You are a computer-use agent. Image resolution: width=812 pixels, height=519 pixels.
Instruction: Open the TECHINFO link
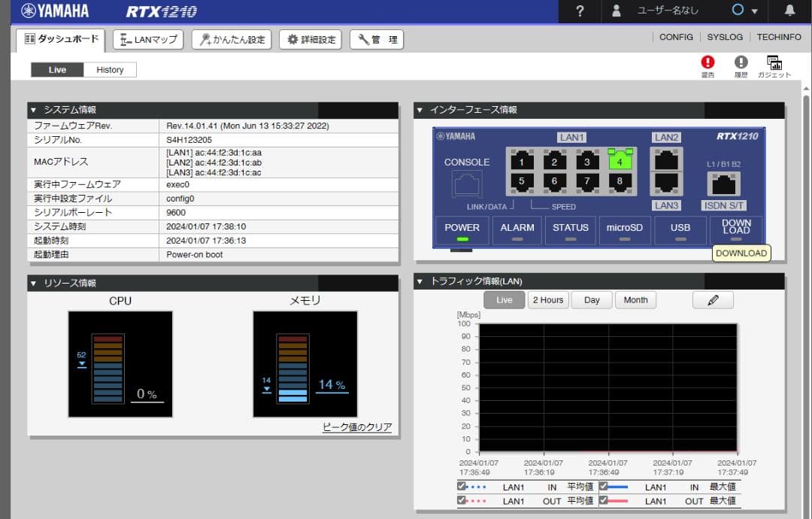pyautogui.click(x=779, y=37)
